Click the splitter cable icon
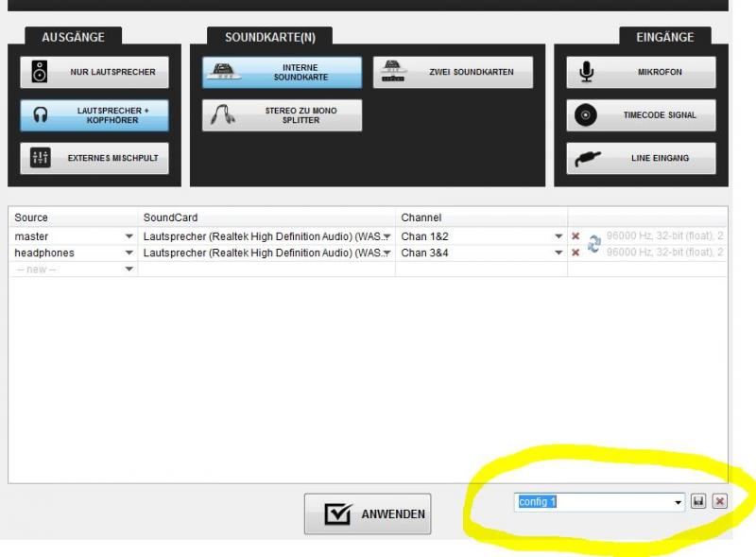Screen dimensions: 756x557 pos(223,114)
